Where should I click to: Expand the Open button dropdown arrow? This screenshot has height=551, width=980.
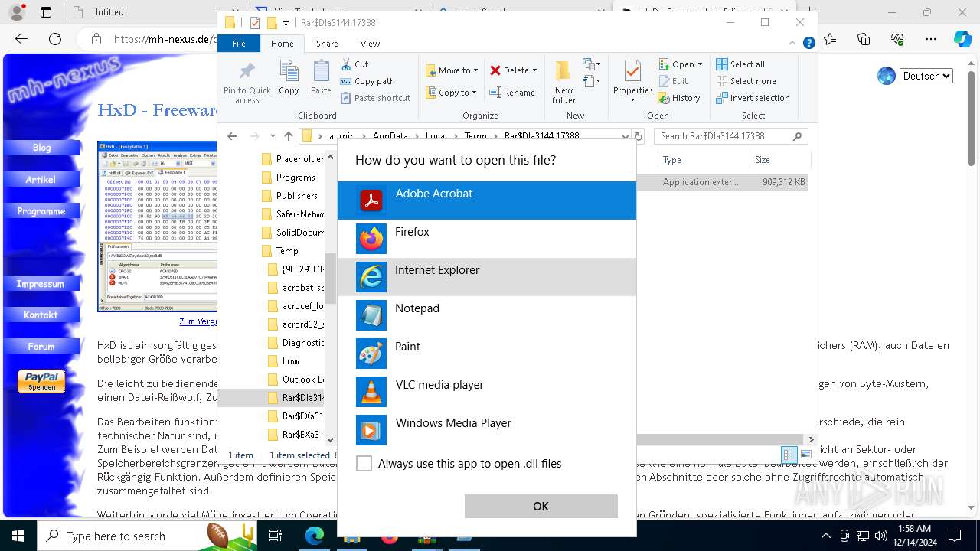tap(700, 64)
